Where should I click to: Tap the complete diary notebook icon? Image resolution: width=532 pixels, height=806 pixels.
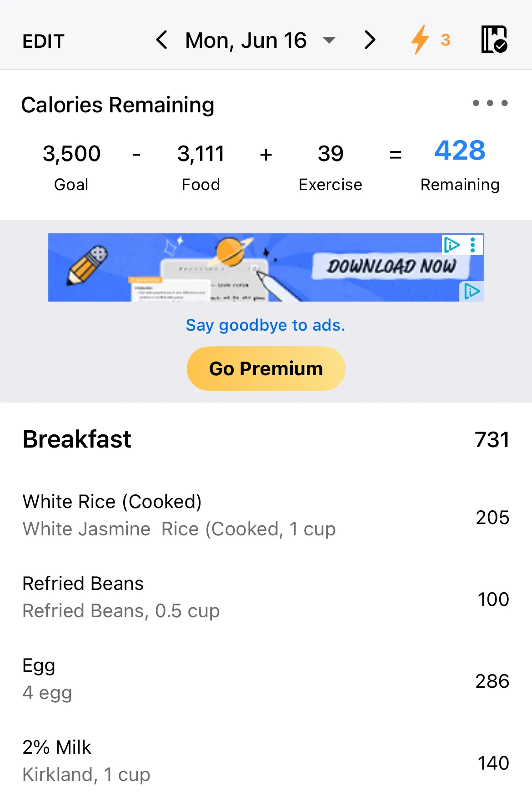click(x=494, y=40)
